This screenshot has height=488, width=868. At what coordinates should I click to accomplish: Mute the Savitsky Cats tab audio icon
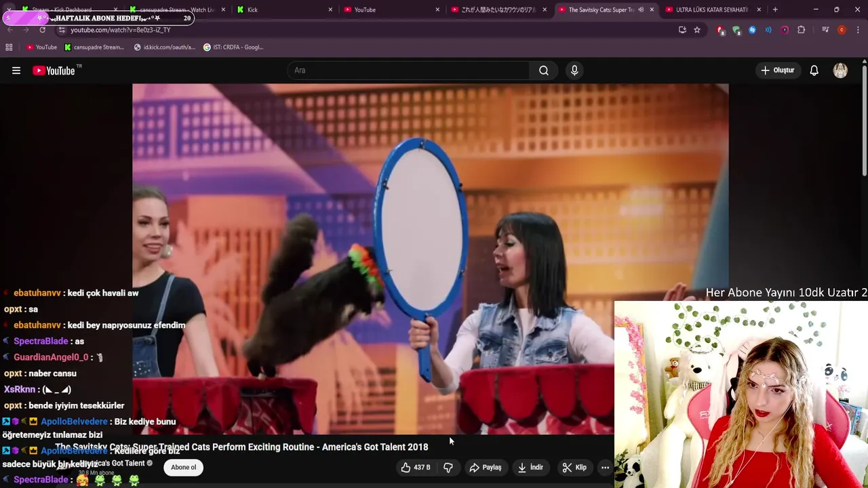click(x=641, y=9)
